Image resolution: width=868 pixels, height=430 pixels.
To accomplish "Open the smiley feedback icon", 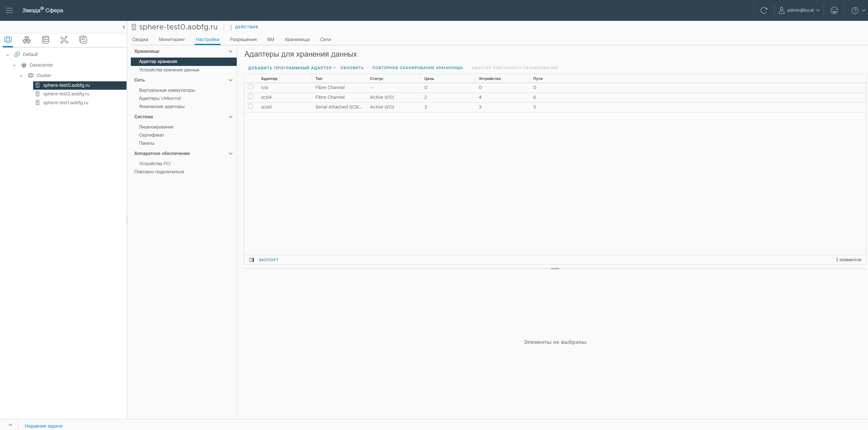I will 834,10.
